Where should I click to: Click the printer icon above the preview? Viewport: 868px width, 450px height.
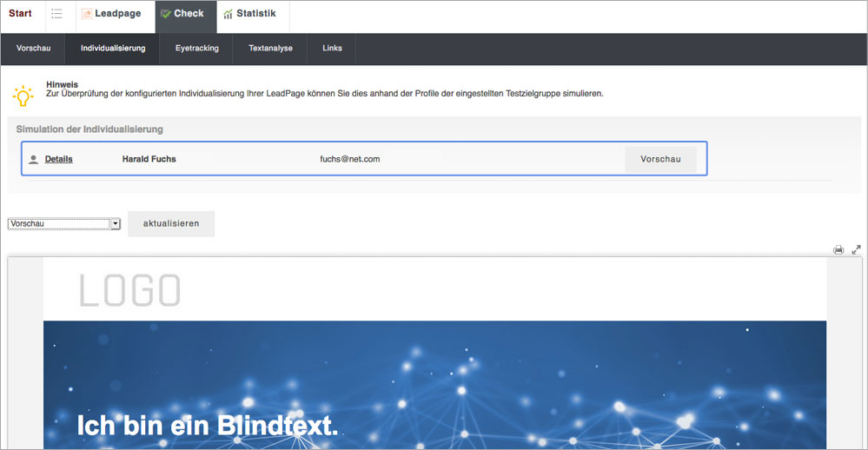838,250
